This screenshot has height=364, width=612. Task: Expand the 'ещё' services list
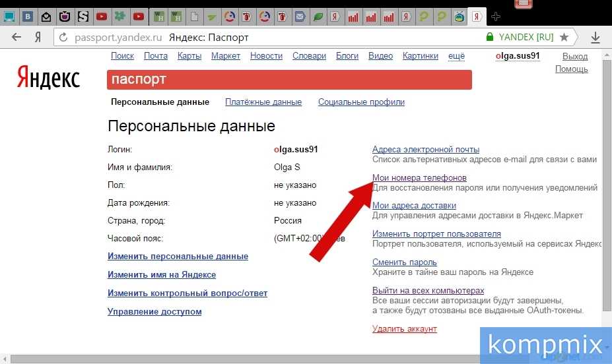click(456, 56)
